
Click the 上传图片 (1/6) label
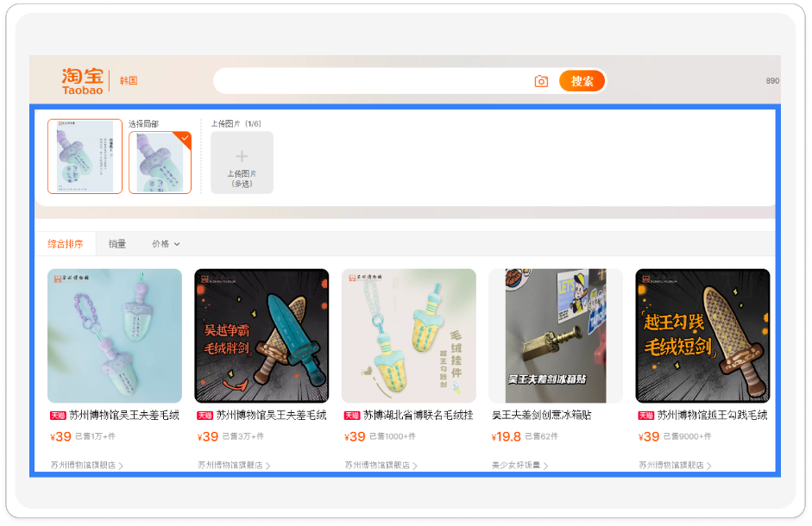coord(236,123)
